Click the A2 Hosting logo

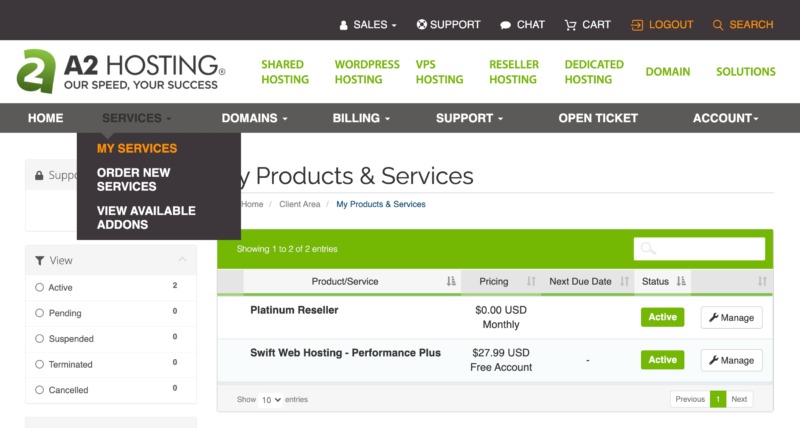[x=120, y=71]
